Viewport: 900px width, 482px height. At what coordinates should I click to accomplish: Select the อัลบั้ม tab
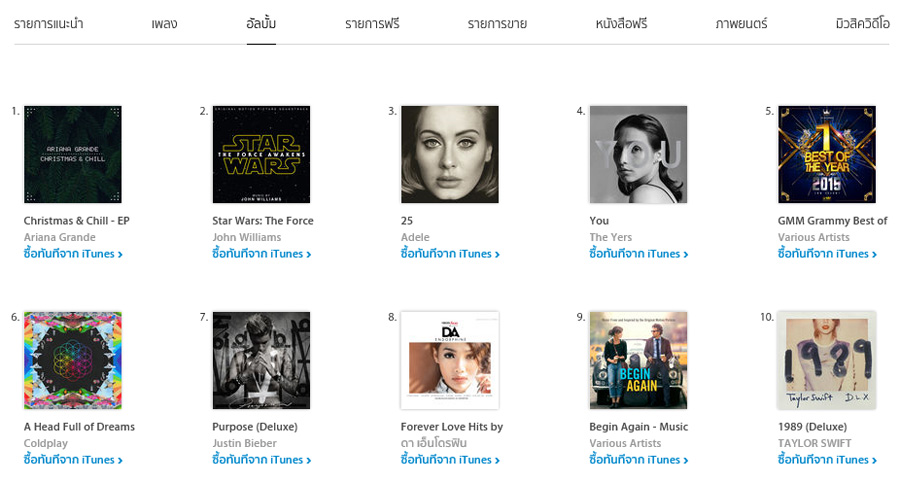pos(261,23)
